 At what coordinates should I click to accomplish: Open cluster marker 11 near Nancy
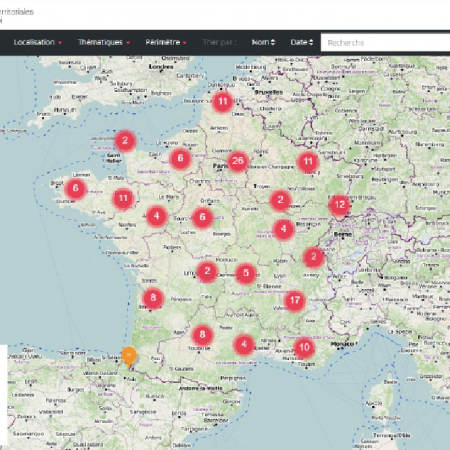click(x=308, y=162)
